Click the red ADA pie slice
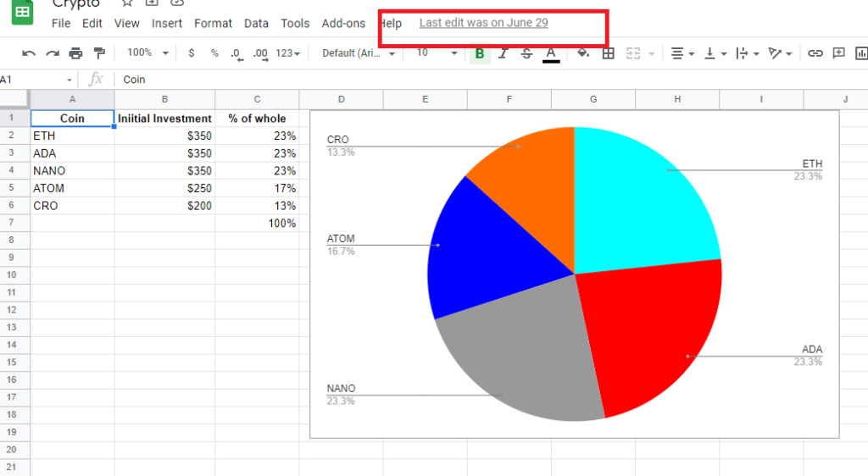Screen dimensions: 868x476 tap(653, 339)
